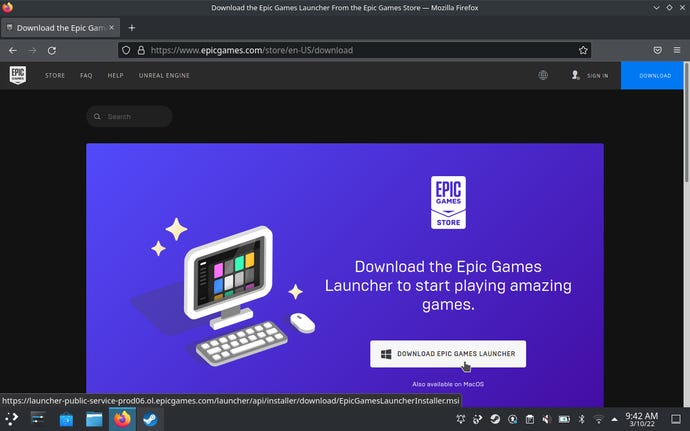690x431 pixels.
Task: Click the Save to Pocket icon
Action: tap(657, 50)
